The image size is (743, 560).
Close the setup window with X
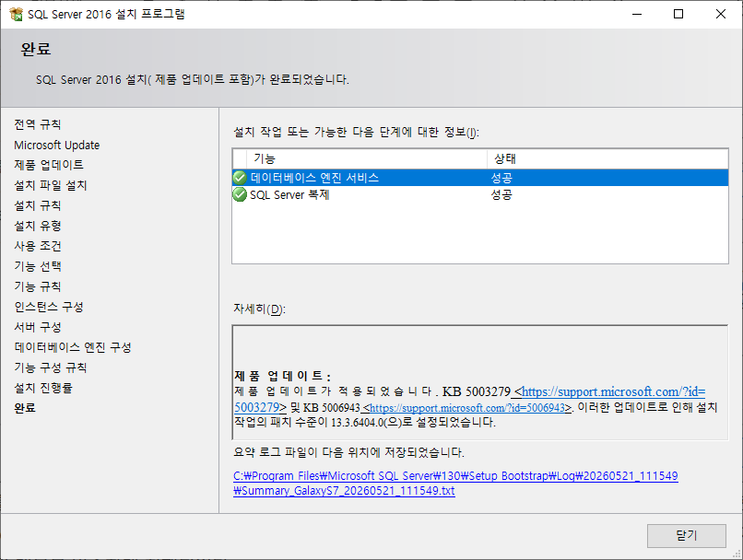click(721, 14)
